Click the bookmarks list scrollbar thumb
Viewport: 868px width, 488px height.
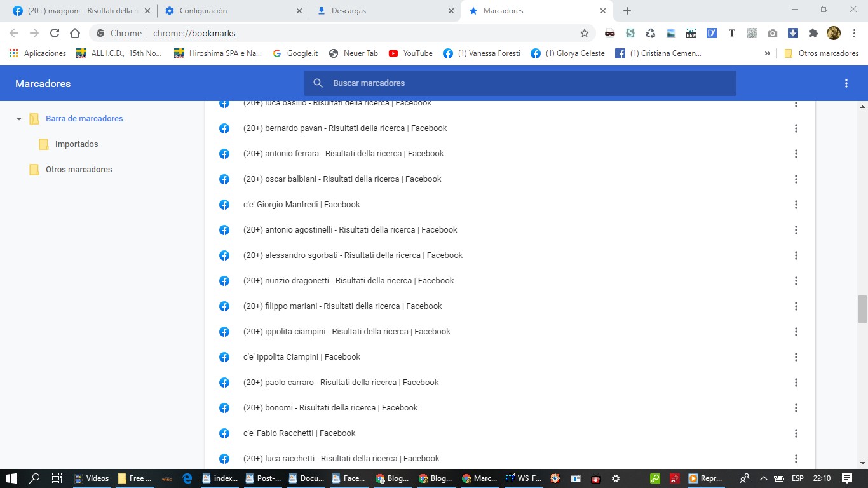click(x=862, y=309)
